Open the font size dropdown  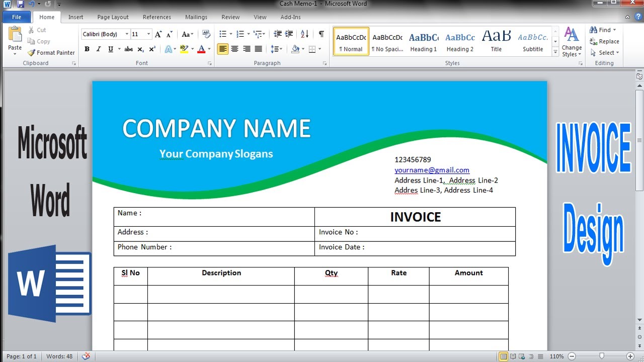(x=148, y=34)
